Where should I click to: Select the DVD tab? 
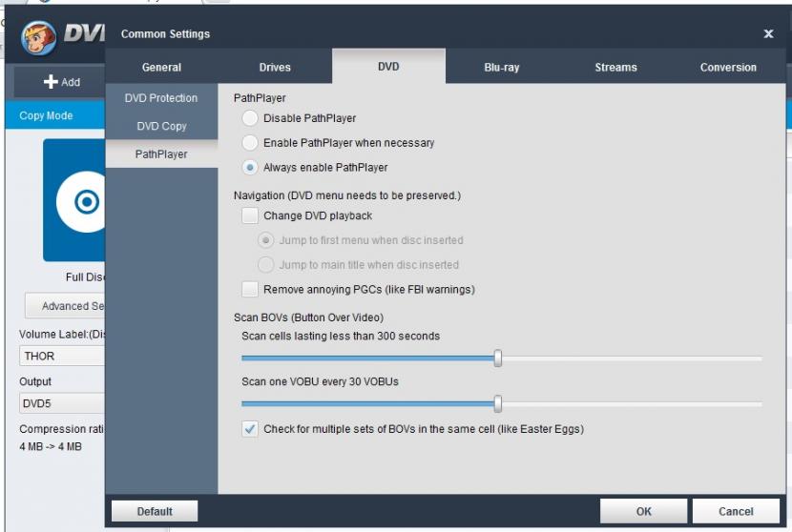[x=388, y=66]
